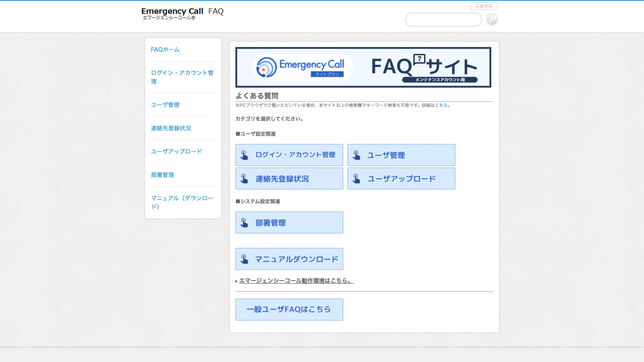Screen dimensions: 644x362
Task: Click the magnifying glass search icon
Action: [492, 19]
